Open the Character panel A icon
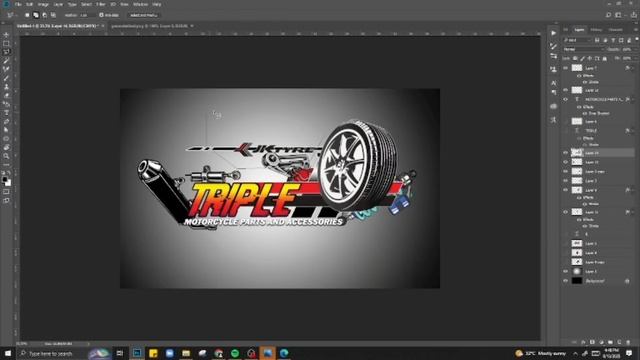Viewport: 640px width, 360px height. point(553,83)
